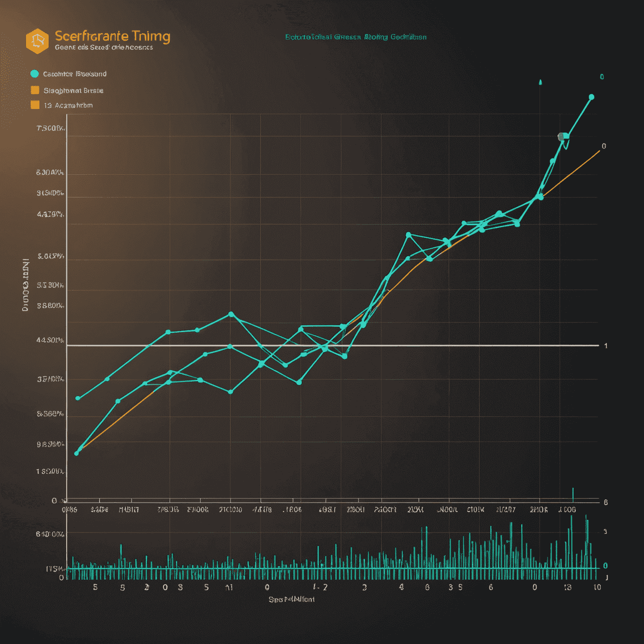This screenshot has height=644, width=644.
Task: Click the orange hexagon logo icon
Action: pyautogui.click(x=37, y=41)
